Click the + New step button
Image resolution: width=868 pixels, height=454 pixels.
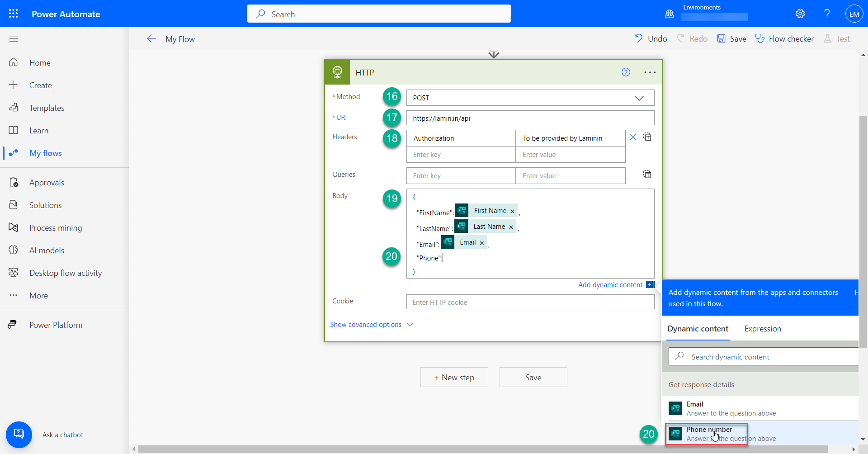[454, 377]
